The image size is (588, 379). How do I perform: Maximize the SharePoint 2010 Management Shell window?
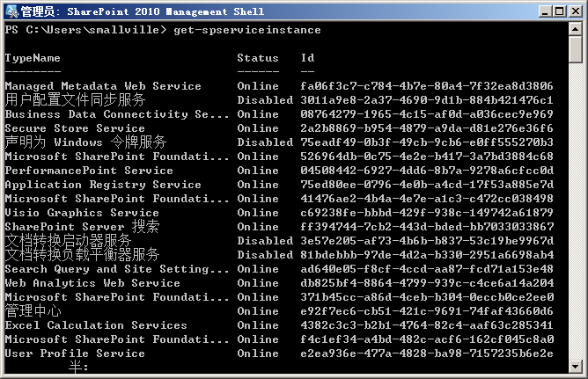559,11
